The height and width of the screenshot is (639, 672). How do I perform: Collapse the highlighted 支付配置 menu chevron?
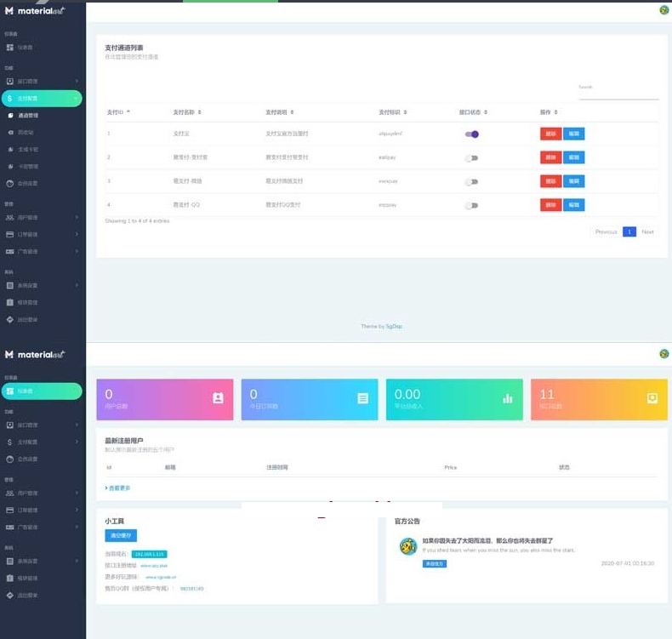tap(77, 99)
